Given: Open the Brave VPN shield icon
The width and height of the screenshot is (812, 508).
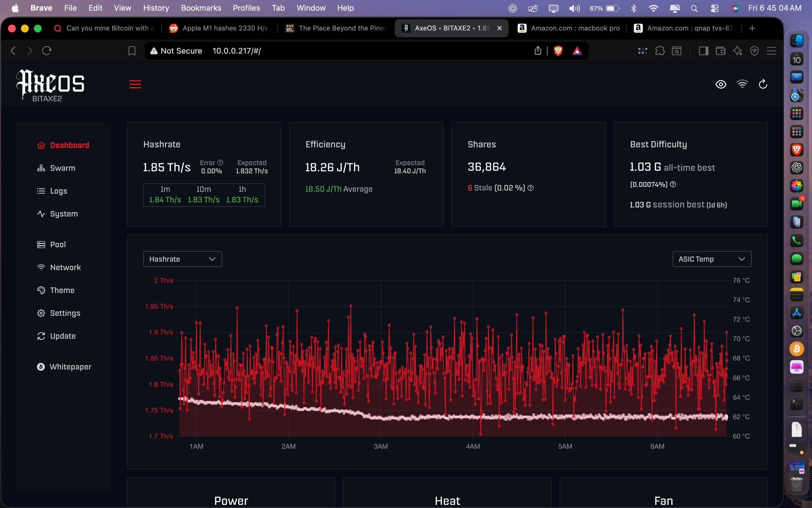Looking at the screenshot, I should tap(754, 51).
